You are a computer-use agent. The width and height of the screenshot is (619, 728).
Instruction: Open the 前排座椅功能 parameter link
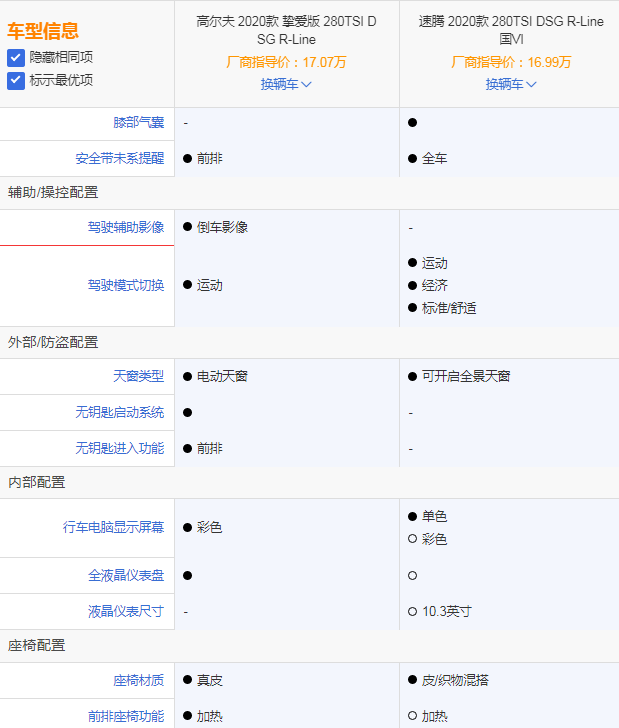click(x=125, y=715)
